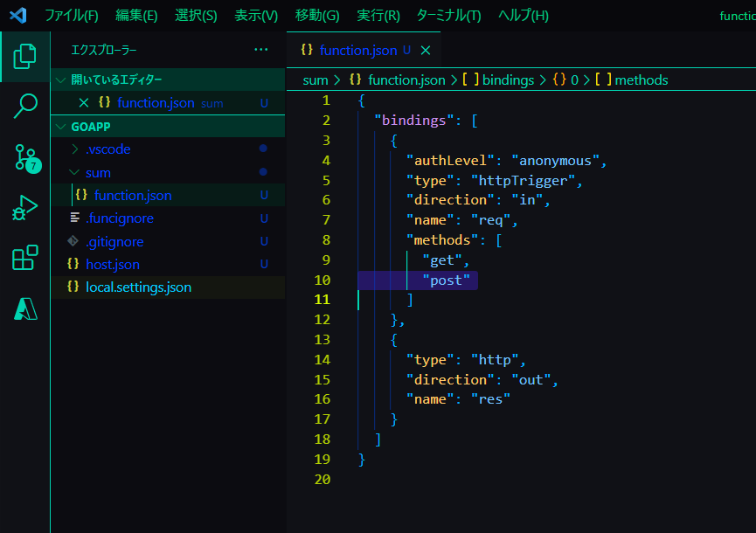Image resolution: width=756 pixels, height=533 pixels.
Task: Click the sum breadcrumb
Action: point(316,80)
